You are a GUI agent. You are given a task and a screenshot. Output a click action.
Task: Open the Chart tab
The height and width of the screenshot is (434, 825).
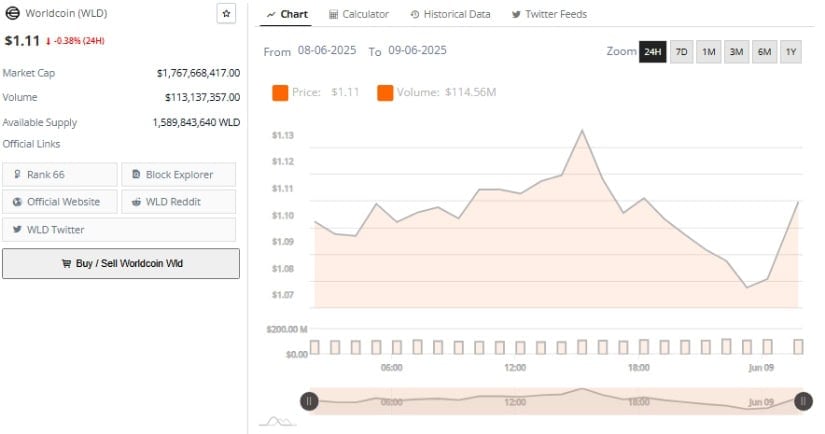pos(287,14)
